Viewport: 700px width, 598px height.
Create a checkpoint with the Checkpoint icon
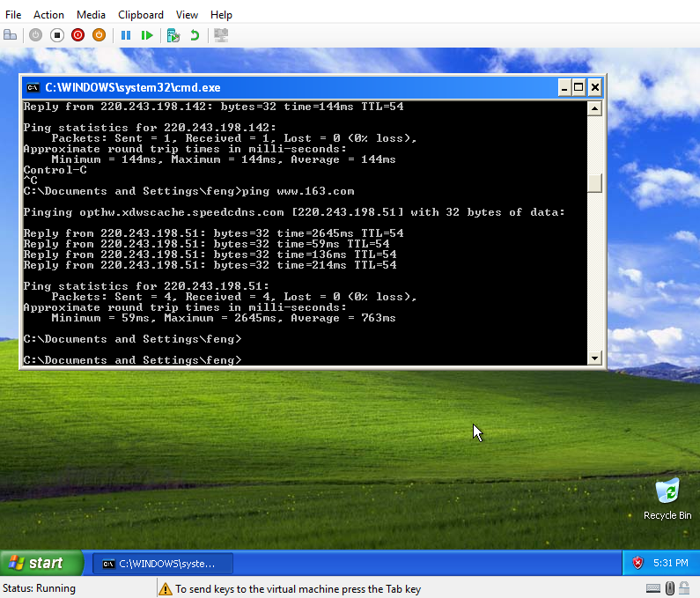(x=173, y=35)
